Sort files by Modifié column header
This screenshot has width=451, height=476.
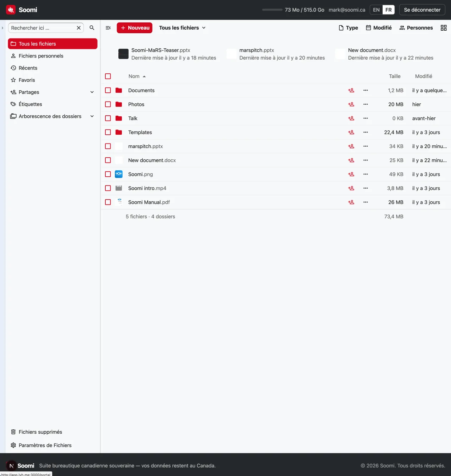[x=424, y=76]
